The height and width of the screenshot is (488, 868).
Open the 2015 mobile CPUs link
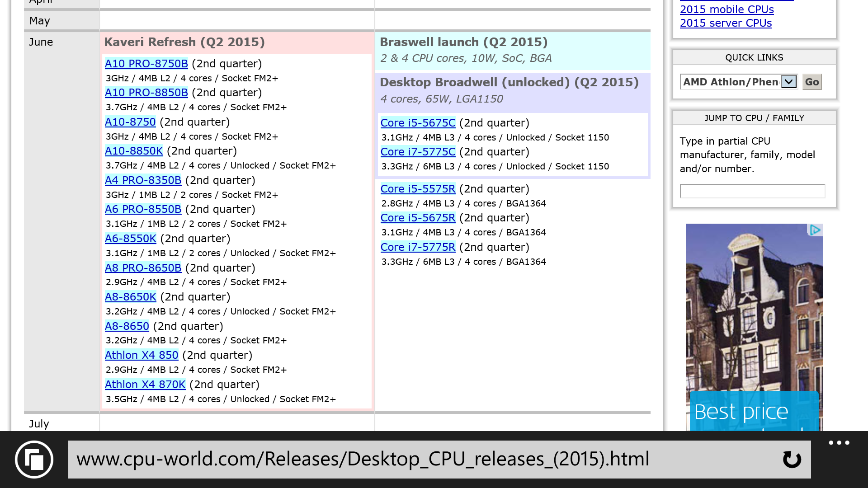coord(726,9)
